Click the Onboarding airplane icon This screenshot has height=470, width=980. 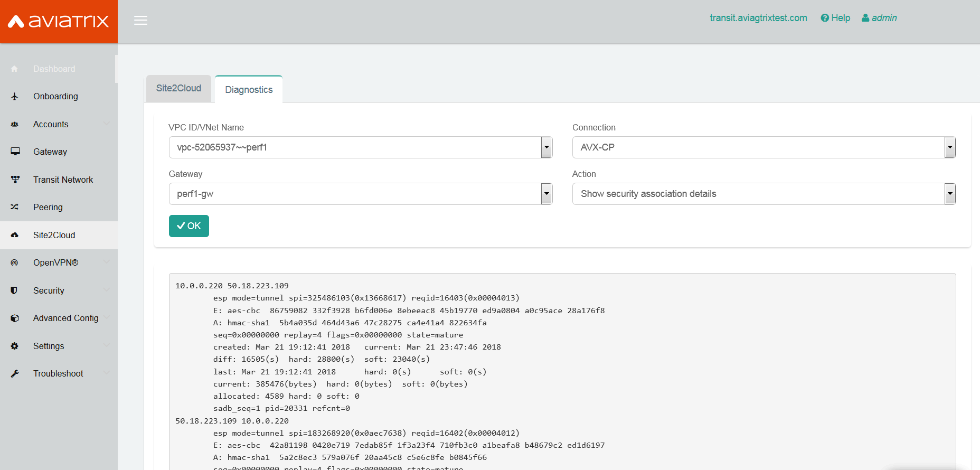15,96
